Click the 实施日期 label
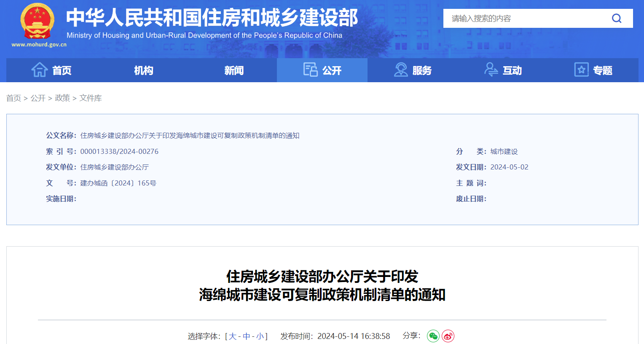This screenshot has width=644, height=344. pos(61,199)
